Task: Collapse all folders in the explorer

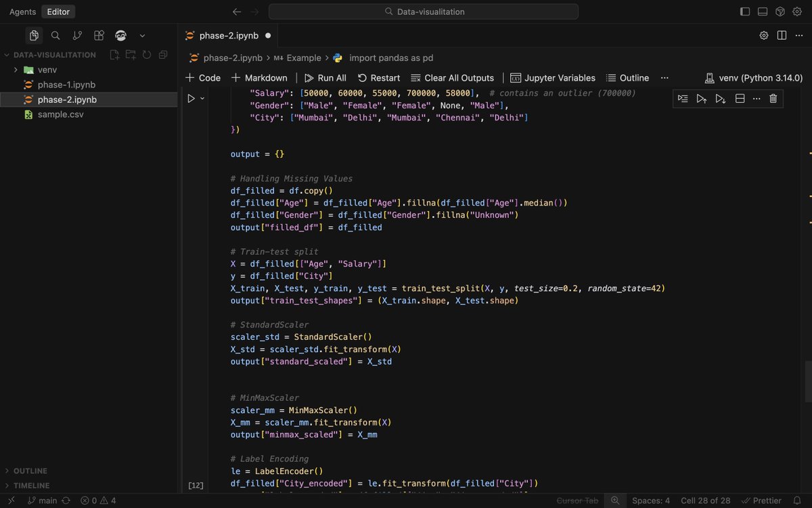Action: (x=163, y=55)
